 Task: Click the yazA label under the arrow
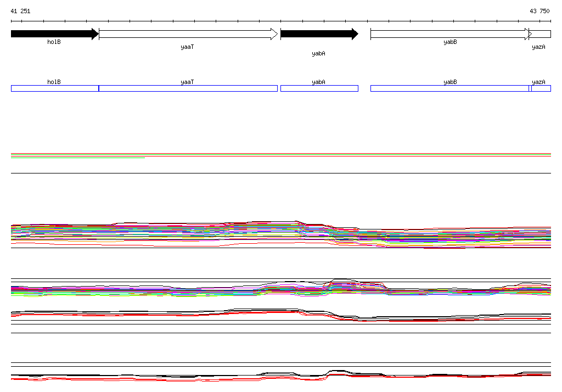click(539, 47)
